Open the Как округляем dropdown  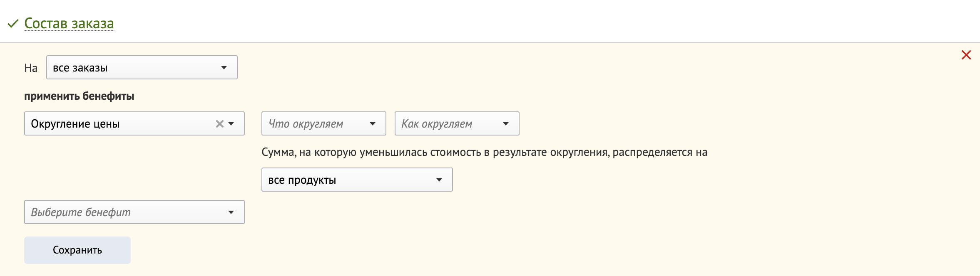(456, 123)
